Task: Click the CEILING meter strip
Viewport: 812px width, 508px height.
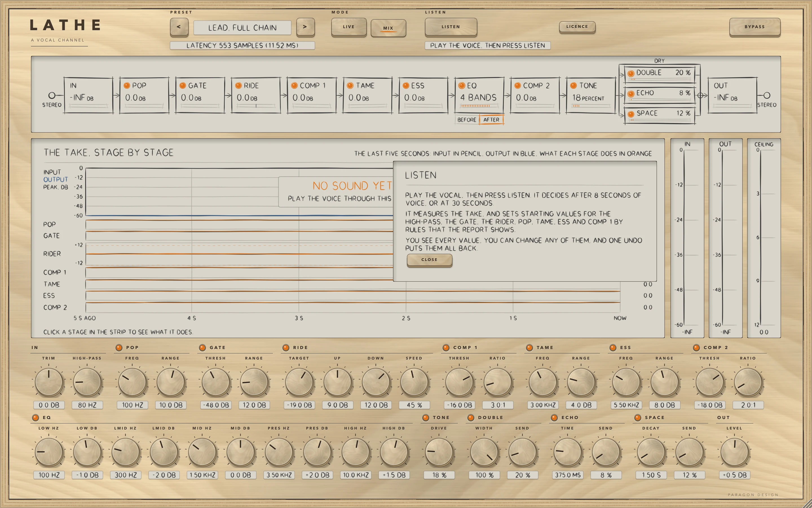Action: [x=764, y=238]
